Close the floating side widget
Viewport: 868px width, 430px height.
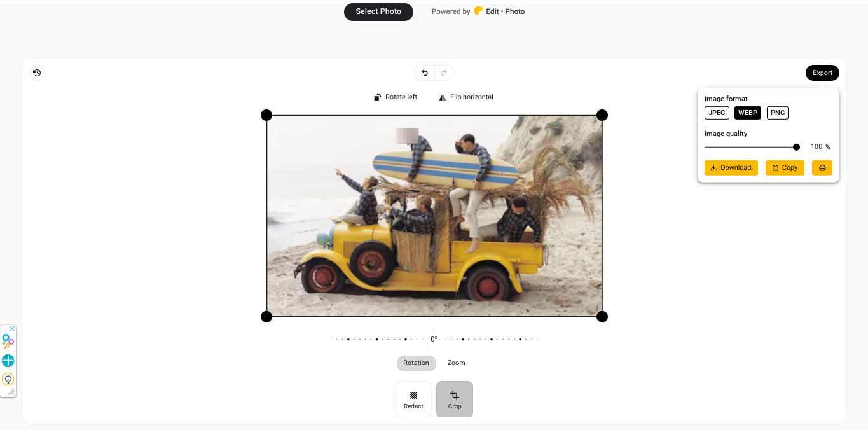click(x=11, y=329)
